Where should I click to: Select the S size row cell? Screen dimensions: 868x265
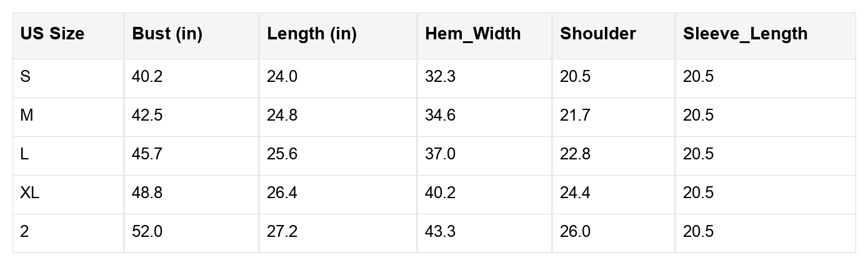[26, 77]
